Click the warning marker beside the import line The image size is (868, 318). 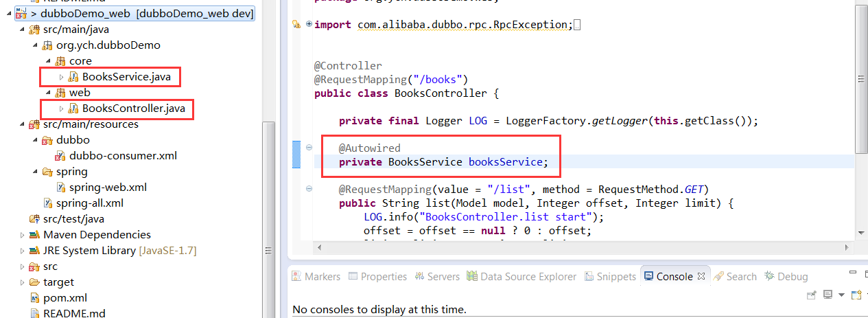tap(296, 25)
